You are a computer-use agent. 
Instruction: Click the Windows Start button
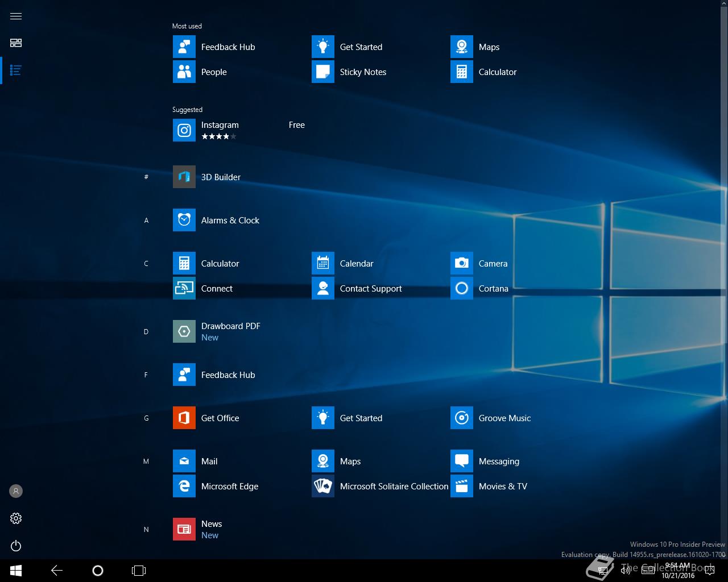pos(16,571)
